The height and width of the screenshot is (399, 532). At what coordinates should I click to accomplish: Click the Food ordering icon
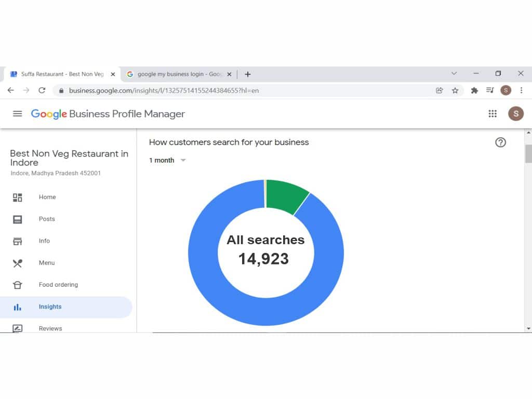[18, 285]
